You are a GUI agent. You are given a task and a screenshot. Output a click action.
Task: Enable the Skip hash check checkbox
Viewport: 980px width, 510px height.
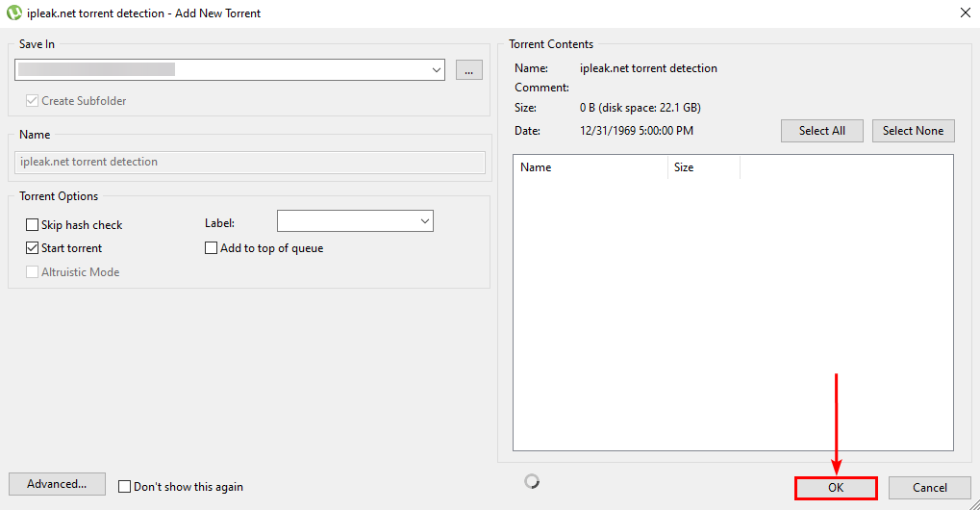pos(33,225)
